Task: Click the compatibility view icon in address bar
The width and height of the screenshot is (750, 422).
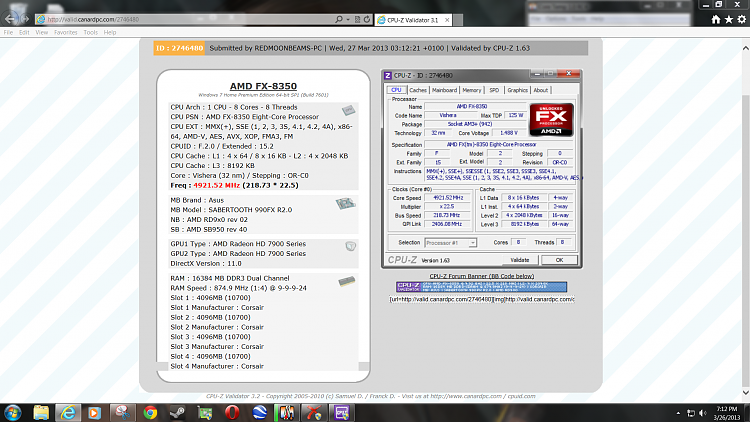Action: coord(357,20)
